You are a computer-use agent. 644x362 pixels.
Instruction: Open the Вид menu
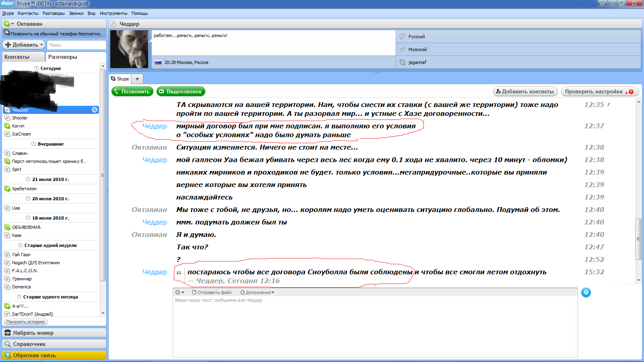click(91, 13)
